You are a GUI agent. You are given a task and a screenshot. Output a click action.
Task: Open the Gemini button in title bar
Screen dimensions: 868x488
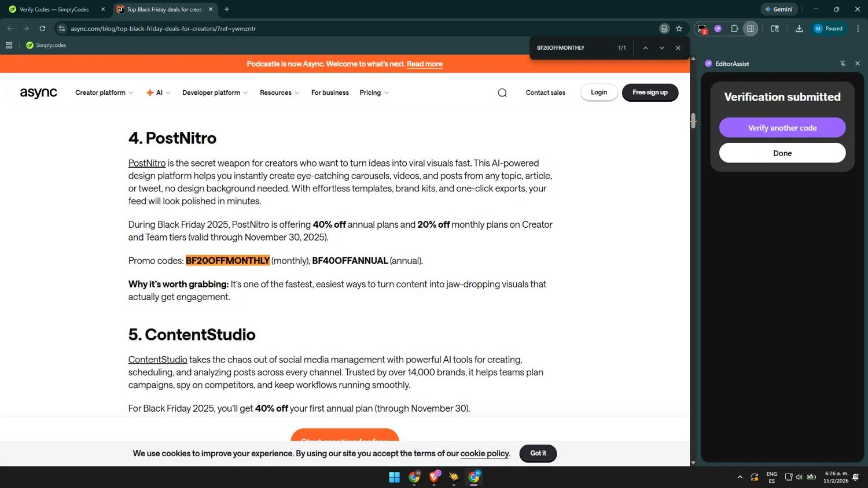[x=779, y=9]
